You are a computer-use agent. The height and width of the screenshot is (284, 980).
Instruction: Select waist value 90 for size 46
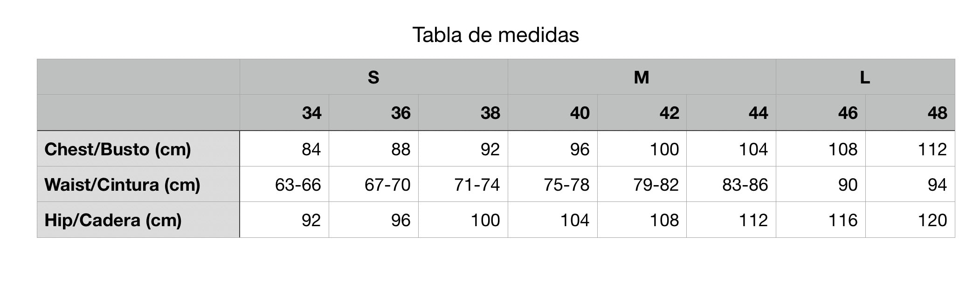pos(848,185)
